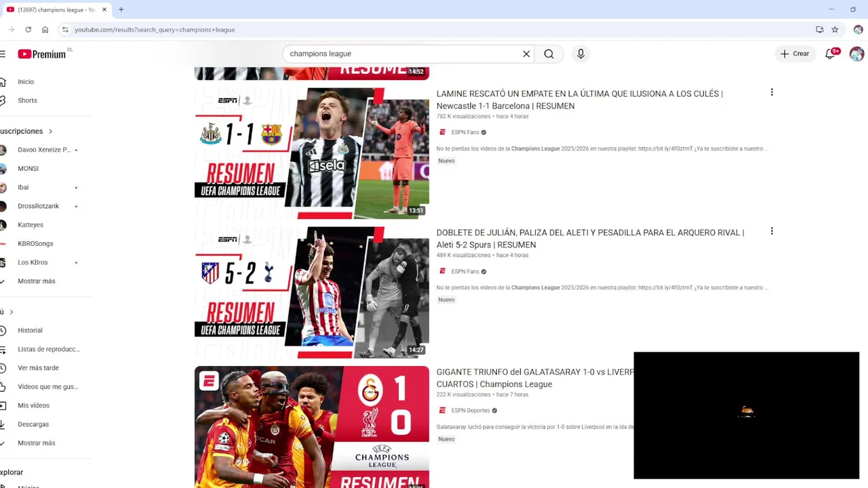Open Descargas in sidebar
Screen dimensions: 868x488
pyautogui.click(x=33, y=424)
